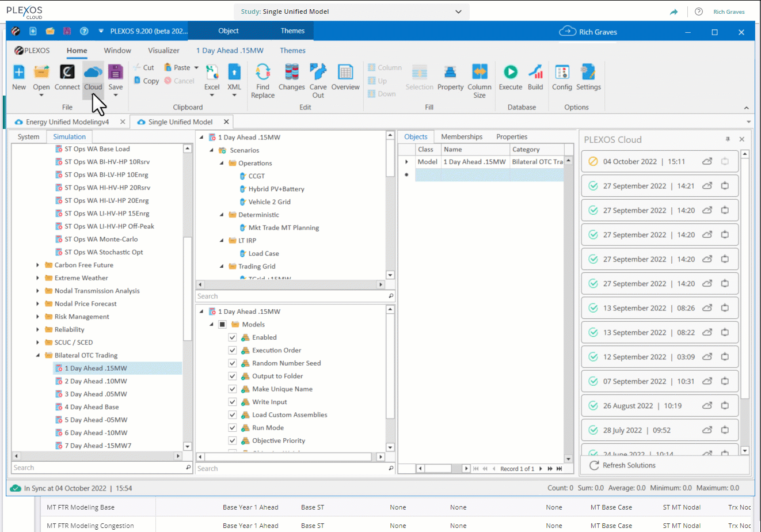Close the Single Unified Model tab
The height and width of the screenshot is (532, 761).
[x=226, y=122]
